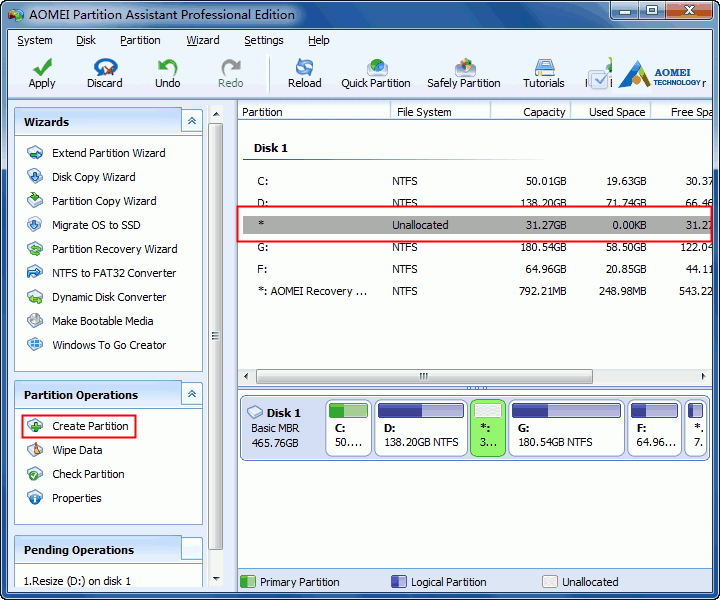Screen dimensions: 720x600
Task: Open Quick Partition tool
Action: click(x=376, y=73)
